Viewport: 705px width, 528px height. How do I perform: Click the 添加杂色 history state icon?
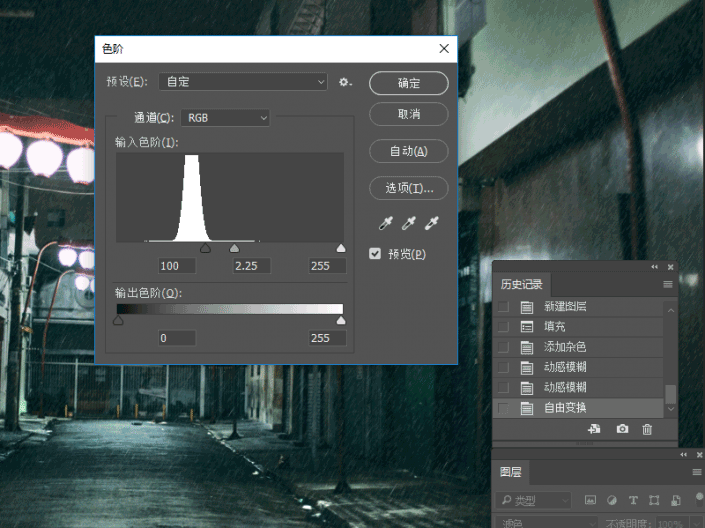pyautogui.click(x=527, y=347)
